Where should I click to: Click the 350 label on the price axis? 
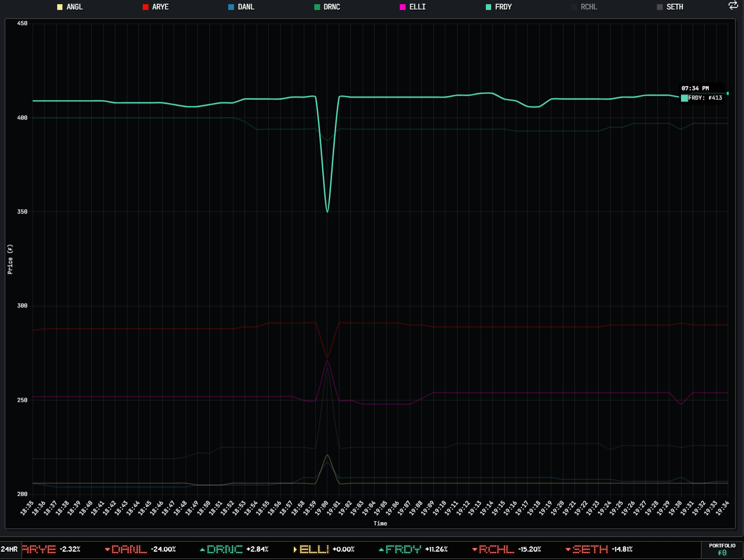pos(22,212)
